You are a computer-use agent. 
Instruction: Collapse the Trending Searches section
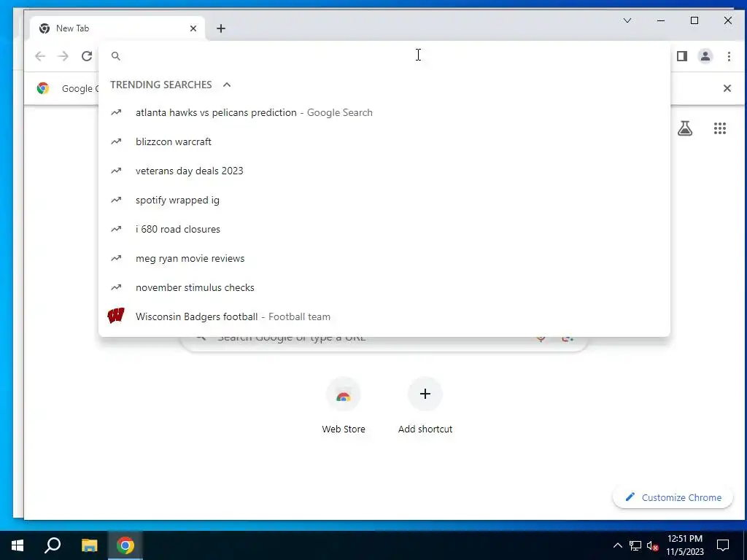point(227,85)
